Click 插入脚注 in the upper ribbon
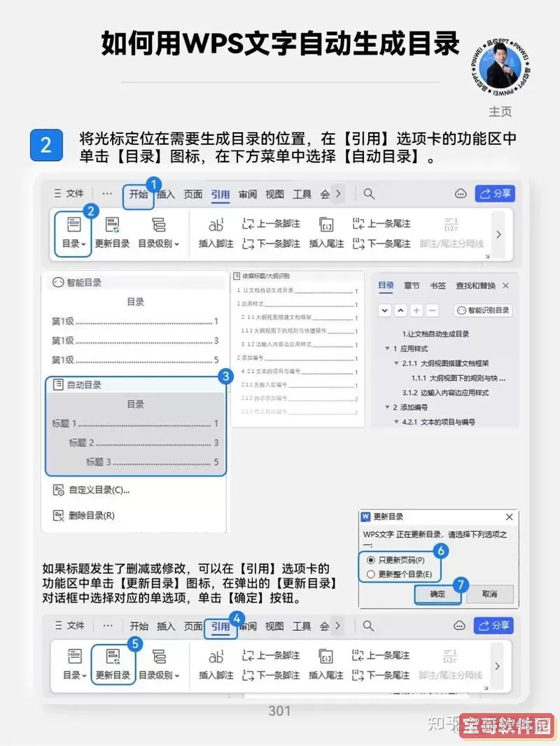Viewport: 560px width, 746px height. point(216,233)
